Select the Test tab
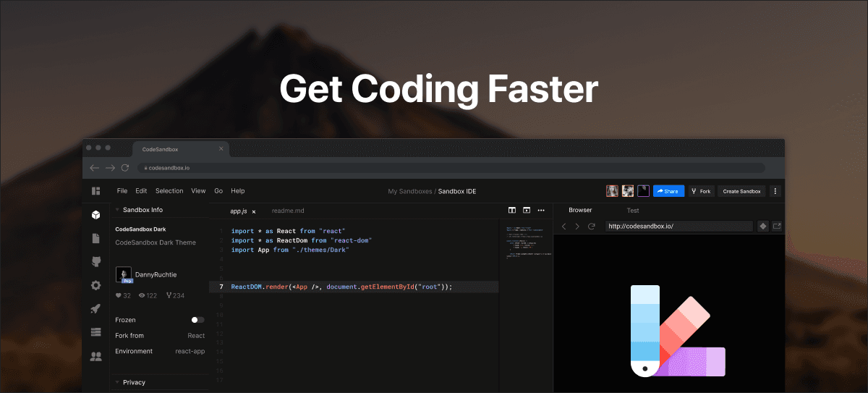The height and width of the screenshot is (393, 868). 633,210
